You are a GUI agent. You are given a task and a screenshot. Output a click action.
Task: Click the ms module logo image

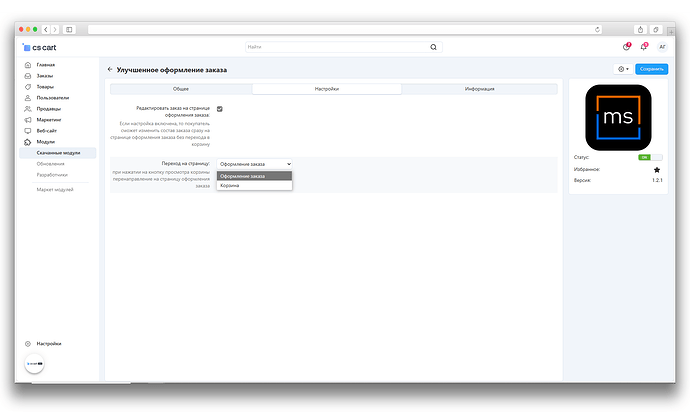618,118
